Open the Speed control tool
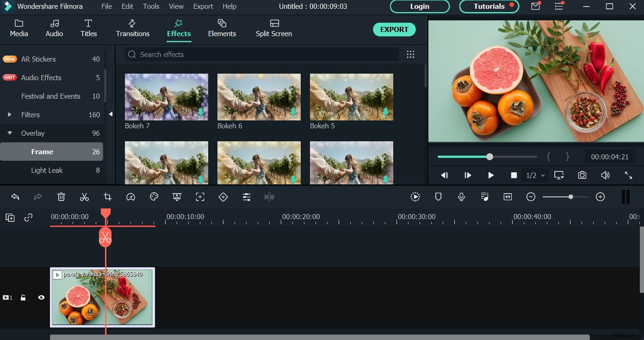This screenshot has height=340, width=644. pyautogui.click(x=130, y=196)
